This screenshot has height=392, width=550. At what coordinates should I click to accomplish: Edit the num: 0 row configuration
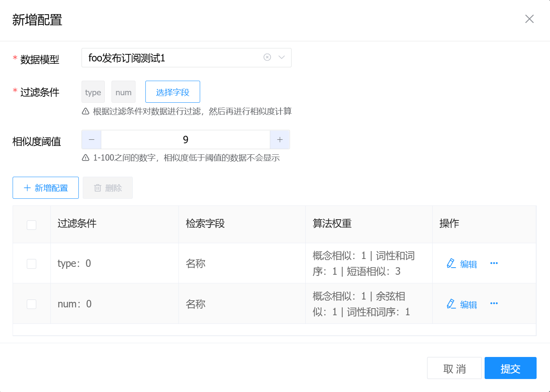tap(462, 305)
